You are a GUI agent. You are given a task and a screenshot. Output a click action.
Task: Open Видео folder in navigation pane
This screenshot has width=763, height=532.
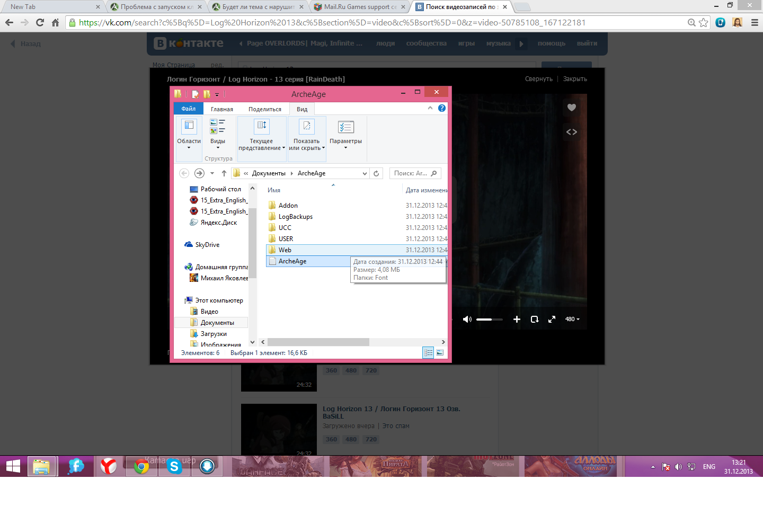tap(205, 312)
